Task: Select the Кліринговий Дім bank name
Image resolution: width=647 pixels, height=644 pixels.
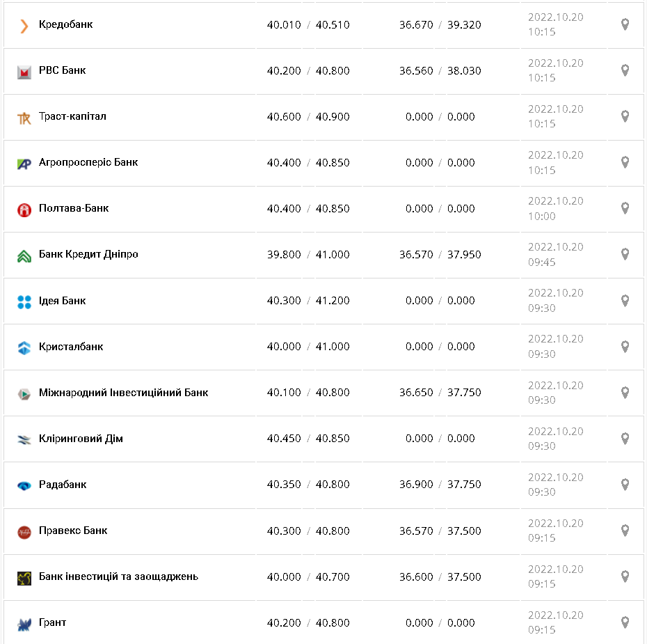Action: point(81,439)
